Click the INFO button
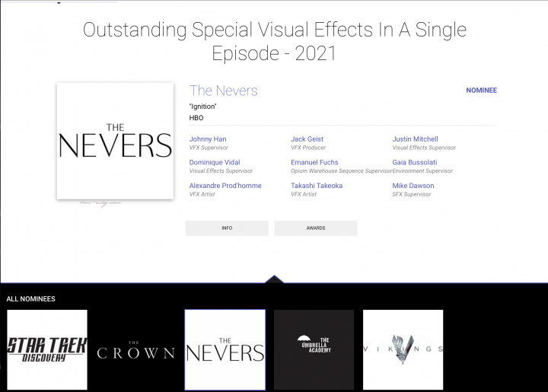 [227, 228]
